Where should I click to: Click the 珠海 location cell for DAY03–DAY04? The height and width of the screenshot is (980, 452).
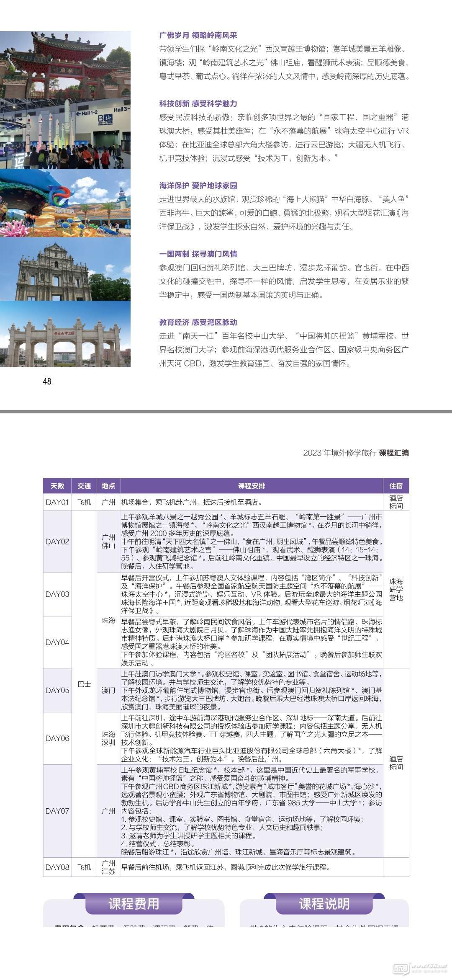click(108, 620)
